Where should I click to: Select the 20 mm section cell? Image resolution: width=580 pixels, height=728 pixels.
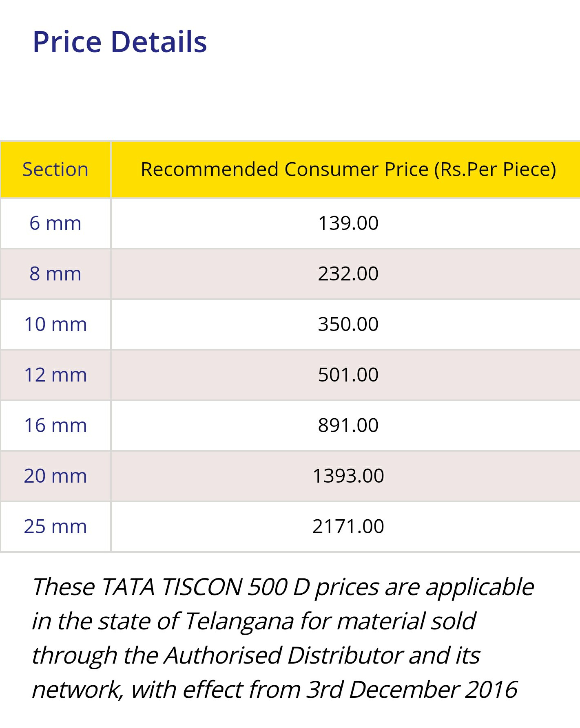point(55,476)
